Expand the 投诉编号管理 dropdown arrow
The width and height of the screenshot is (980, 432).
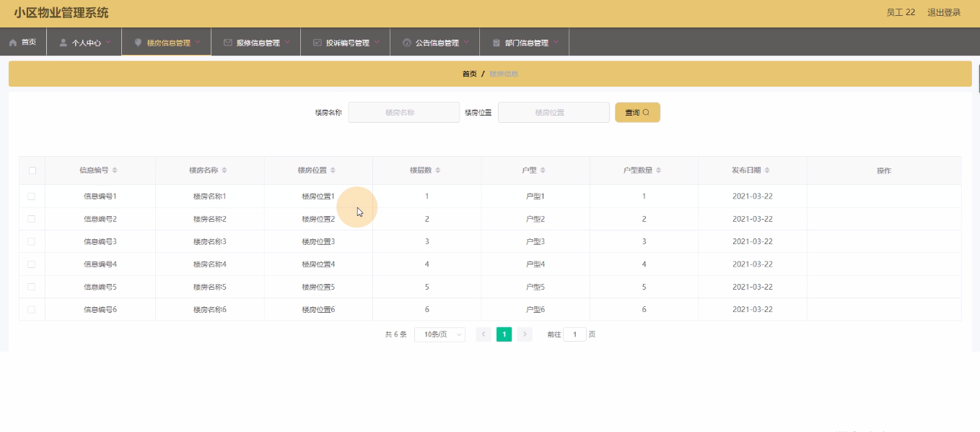pyautogui.click(x=377, y=42)
